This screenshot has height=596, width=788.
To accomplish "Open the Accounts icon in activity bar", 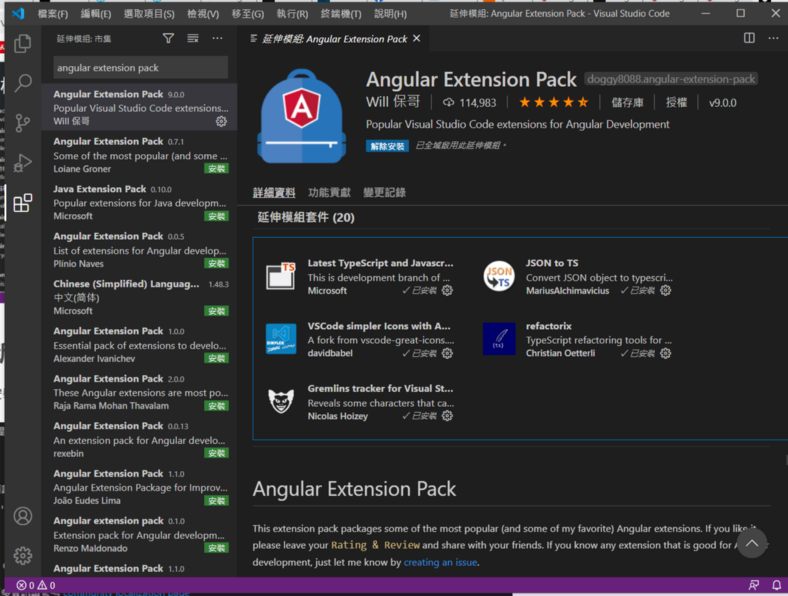I will [x=23, y=516].
